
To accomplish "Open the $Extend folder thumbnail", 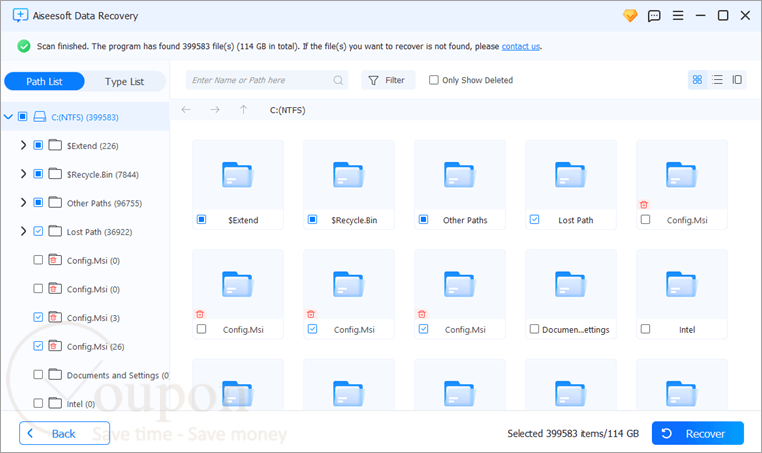I will pyautogui.click(x=238, y=175).
